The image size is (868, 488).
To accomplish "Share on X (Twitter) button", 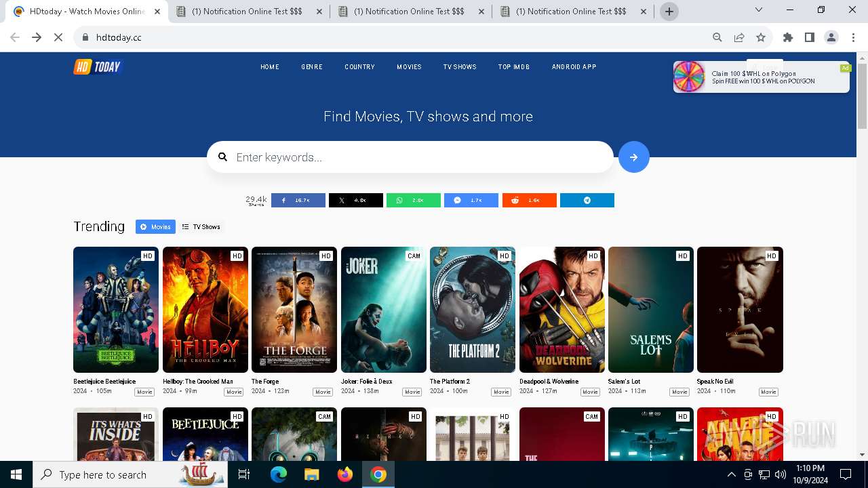I will click(x=356, y=201).
